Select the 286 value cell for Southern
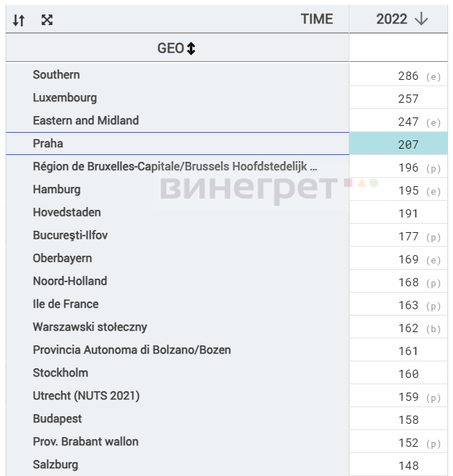This screenshot has height=476, width=453. [x=398, y=74]
